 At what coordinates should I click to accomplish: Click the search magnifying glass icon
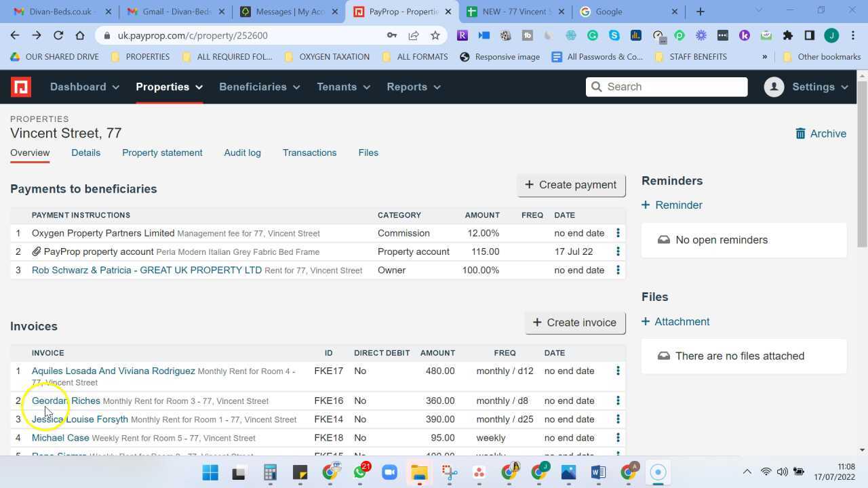point(597,87)
